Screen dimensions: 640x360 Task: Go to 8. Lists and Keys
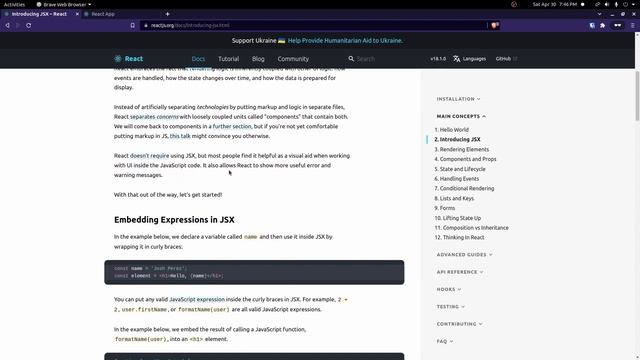[x=454, y=198]
